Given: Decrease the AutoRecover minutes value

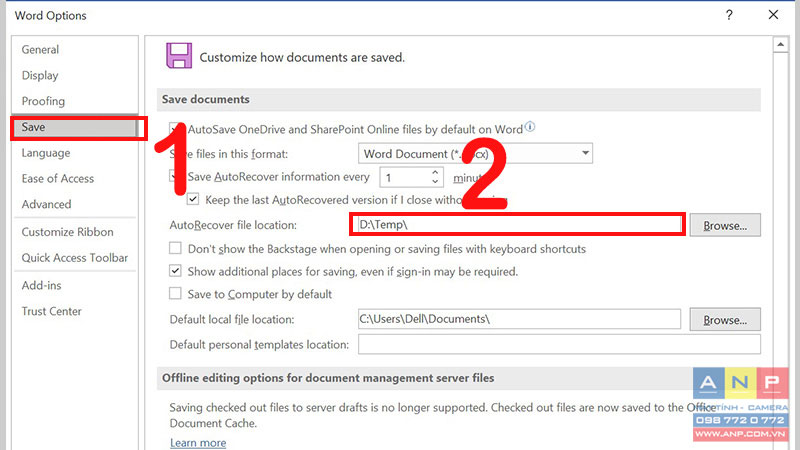Looking at the screenshot, I should pyautogui.click(x=435, y=181).
